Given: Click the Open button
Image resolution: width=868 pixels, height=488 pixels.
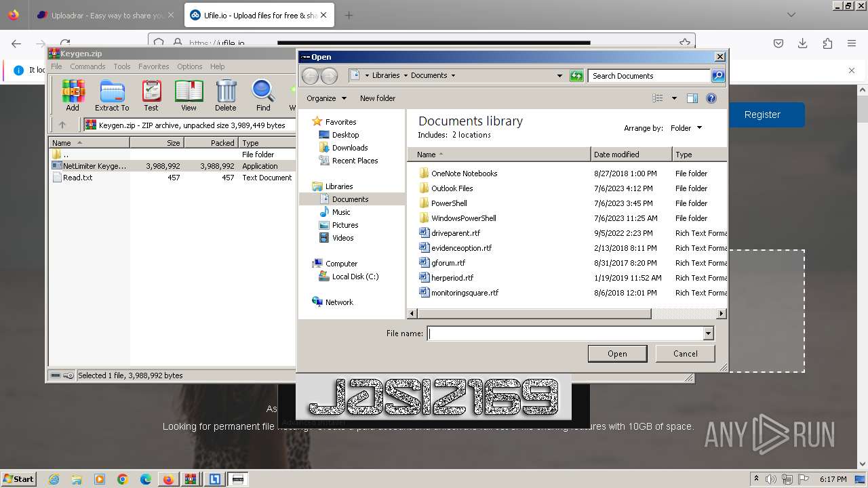Looking at the screenshot, I should (x=617, y=354).
